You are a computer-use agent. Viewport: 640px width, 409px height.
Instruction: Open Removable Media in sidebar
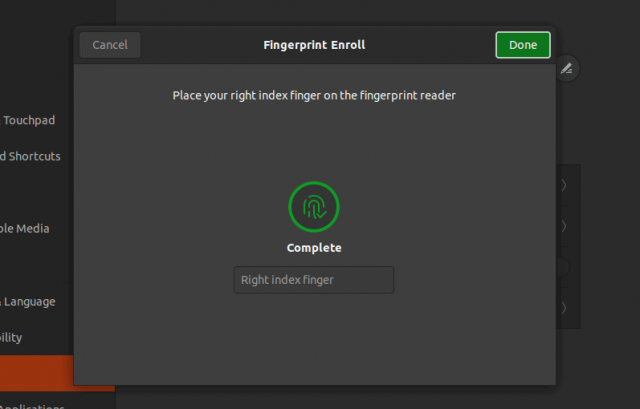tap(24, 229)
